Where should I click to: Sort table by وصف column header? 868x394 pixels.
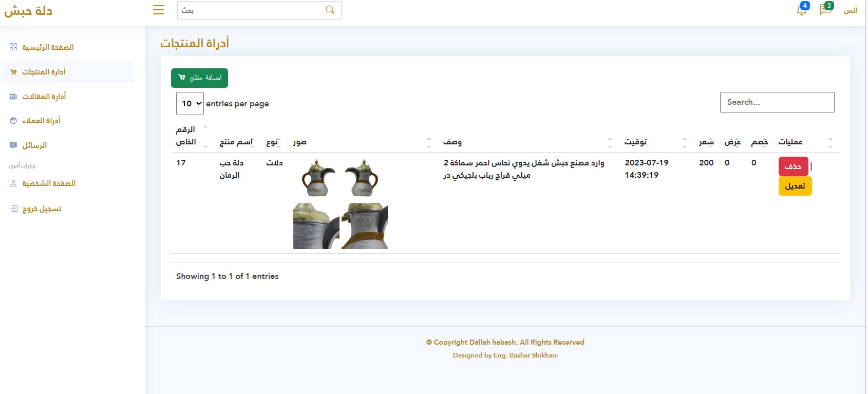(x=452, y=142)
